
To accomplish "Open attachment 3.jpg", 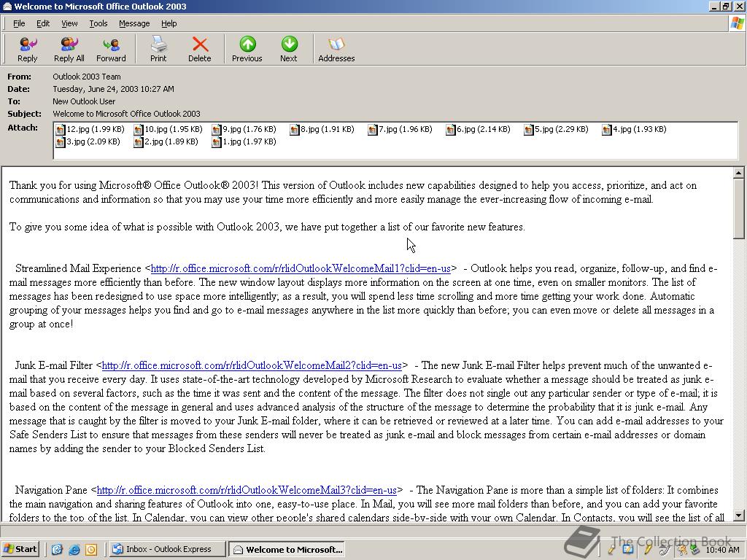I will [88, 141].
